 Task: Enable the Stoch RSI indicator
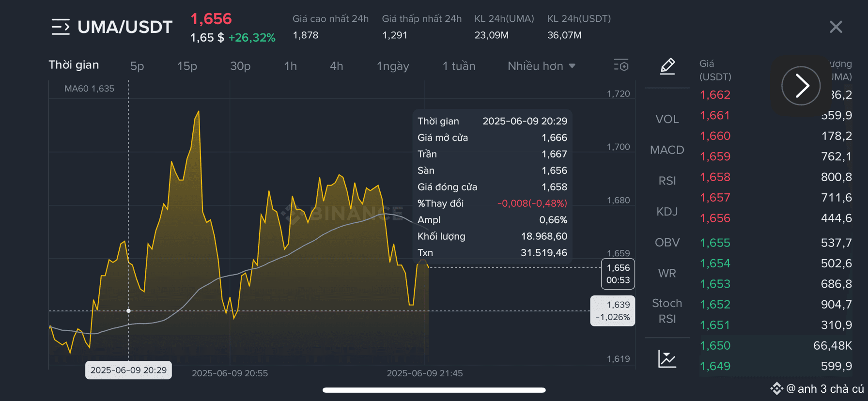[x=667, y=311]
